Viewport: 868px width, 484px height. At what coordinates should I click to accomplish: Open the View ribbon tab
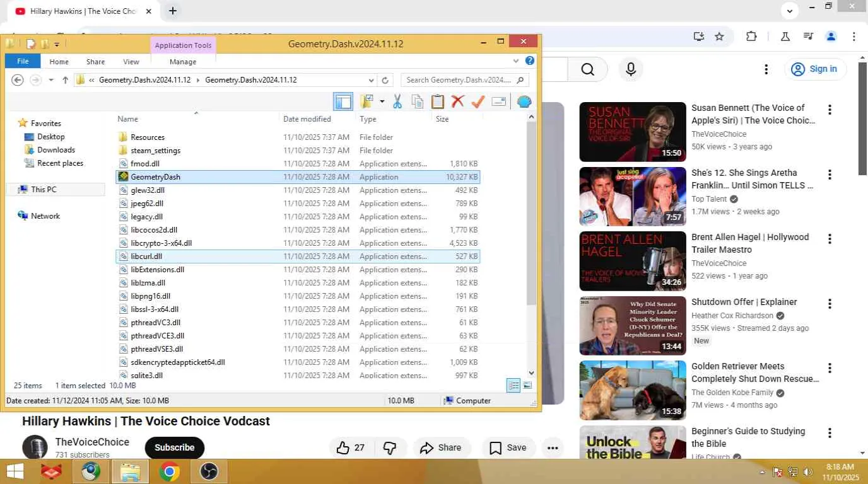coord(131,62)
